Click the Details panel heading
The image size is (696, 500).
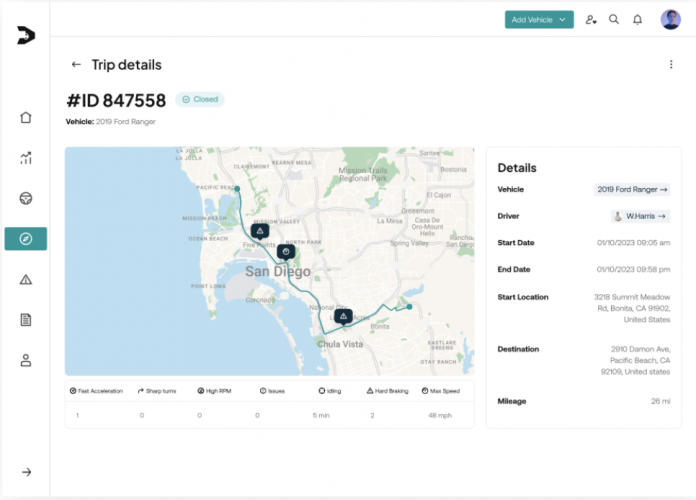pyautogui.click(x=517, y=167)
